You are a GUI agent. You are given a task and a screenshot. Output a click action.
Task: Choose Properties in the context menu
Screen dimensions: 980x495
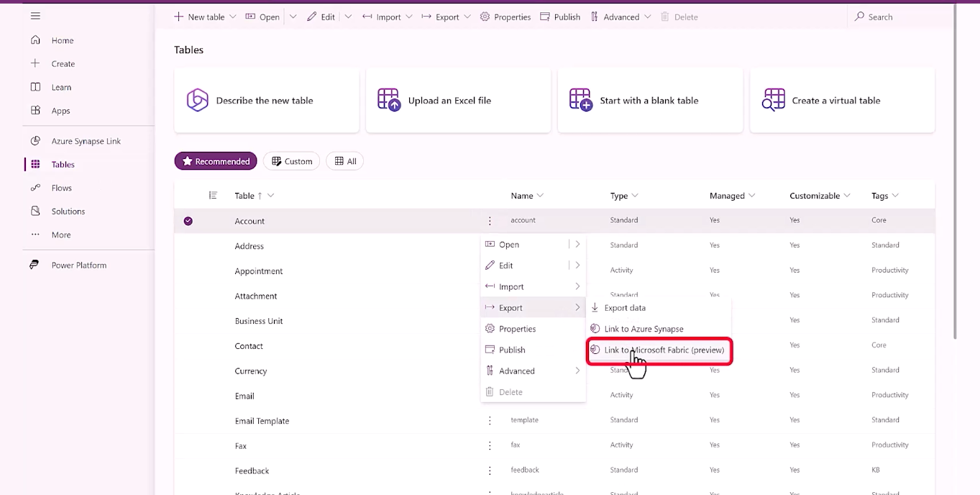click(533, 329)
